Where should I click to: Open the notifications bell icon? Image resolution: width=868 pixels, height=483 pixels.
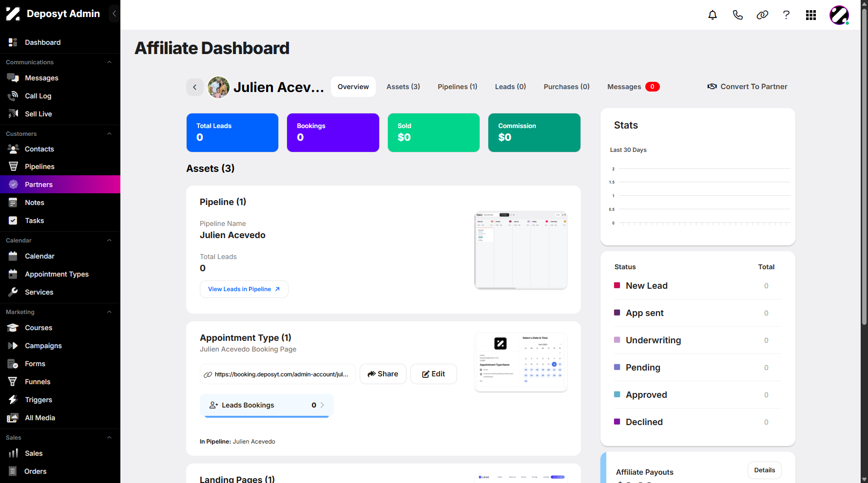[713, 15]
